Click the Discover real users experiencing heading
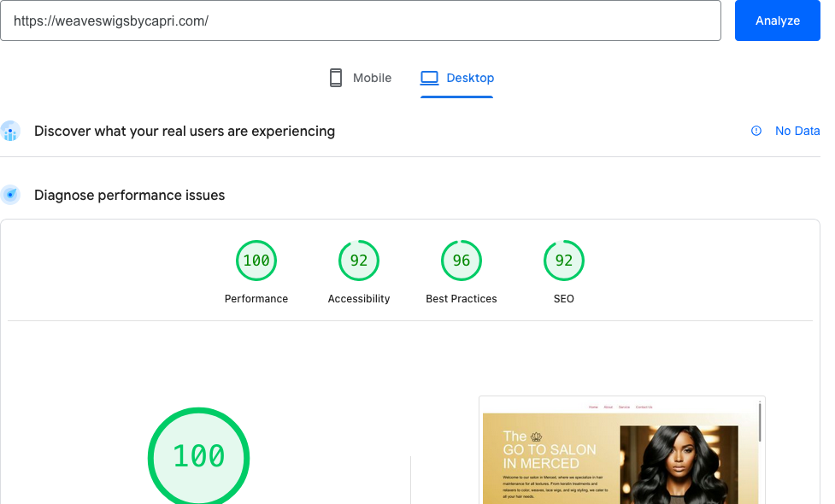 [x=185, y=131]
